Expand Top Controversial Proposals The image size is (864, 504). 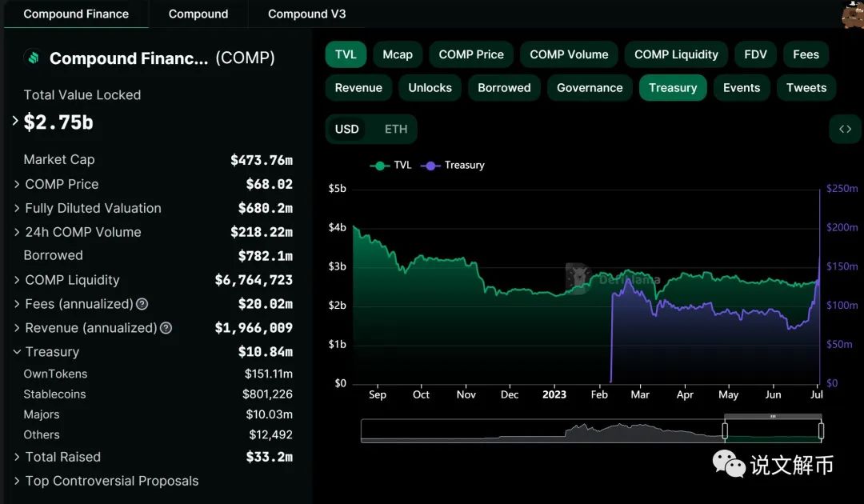tap(17, 481)
